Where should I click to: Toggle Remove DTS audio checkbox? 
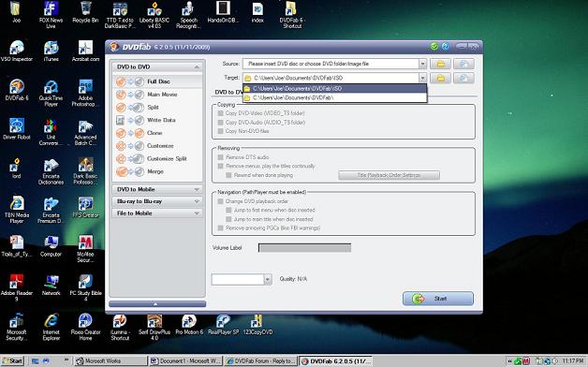click(x=221, y=157)
